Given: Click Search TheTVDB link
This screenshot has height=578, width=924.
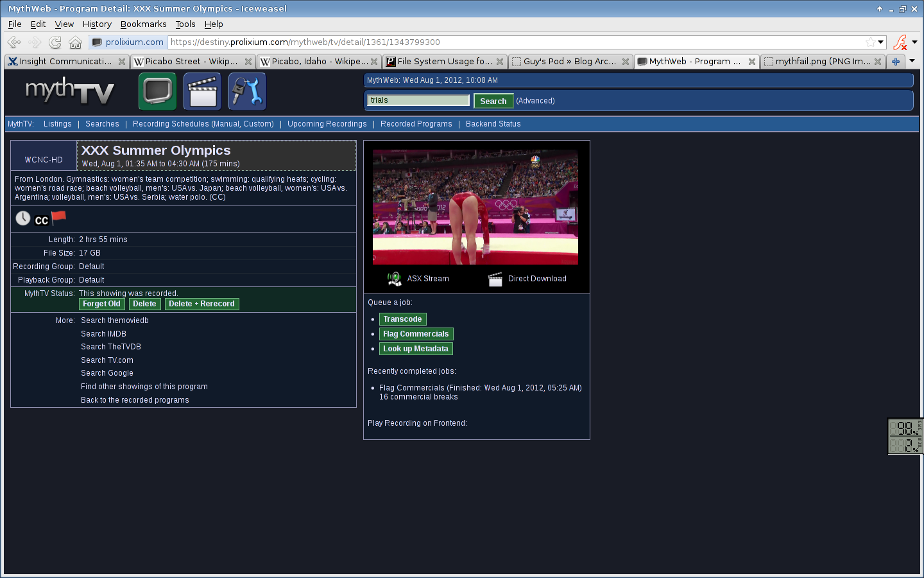Looking at the screenshot, I should pyautogui.click(x=111, y=347).
